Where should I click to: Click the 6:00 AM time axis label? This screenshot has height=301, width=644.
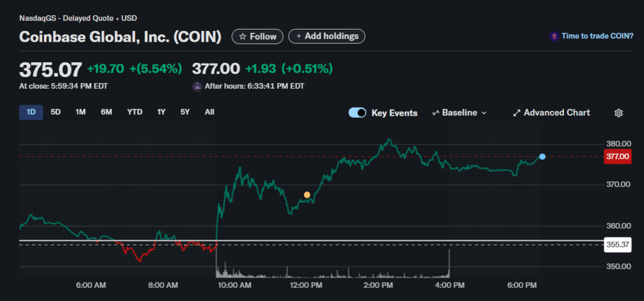91,285
